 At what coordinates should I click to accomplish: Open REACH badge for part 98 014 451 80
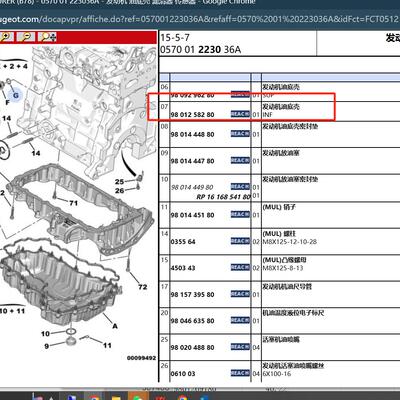click(240, 215)
